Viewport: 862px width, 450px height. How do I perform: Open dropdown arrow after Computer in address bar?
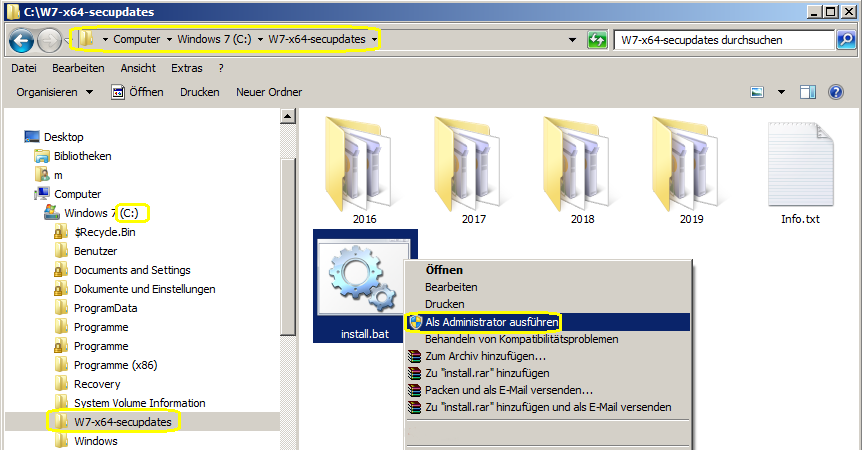[x=169, y=40]
